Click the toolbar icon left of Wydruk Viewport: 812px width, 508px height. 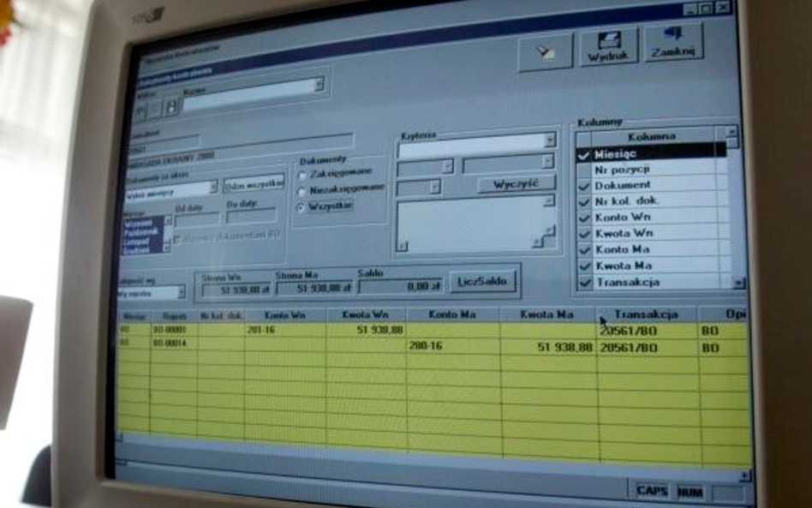tap(546, 51)
